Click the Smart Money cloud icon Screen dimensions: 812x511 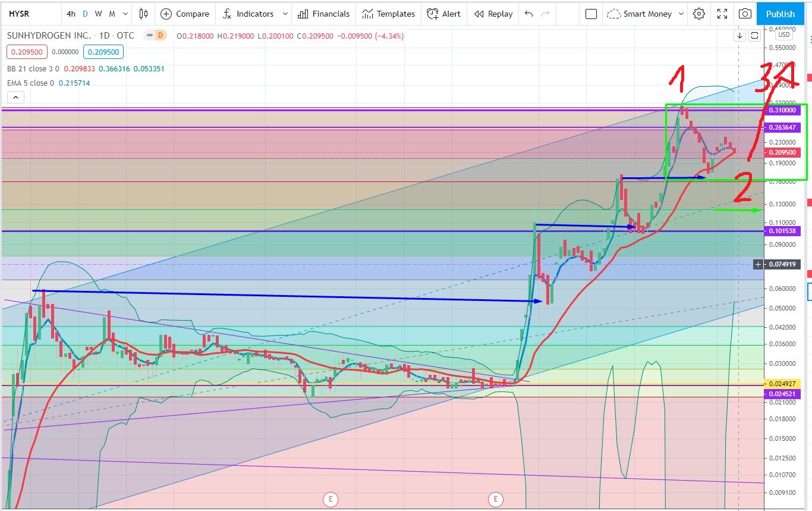click(614, 14)
